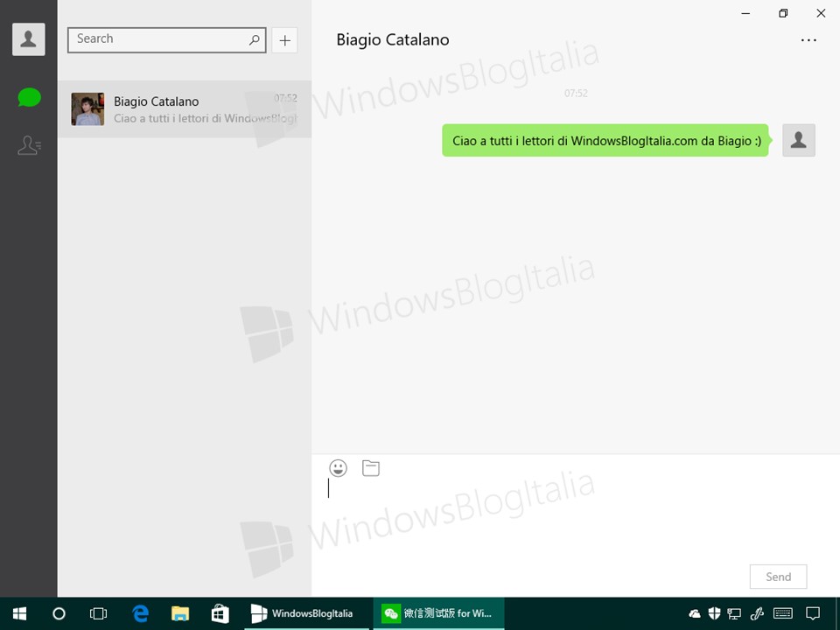Click the green message bubble
This screenshot has width=840, height=630.
pos(605,140)
